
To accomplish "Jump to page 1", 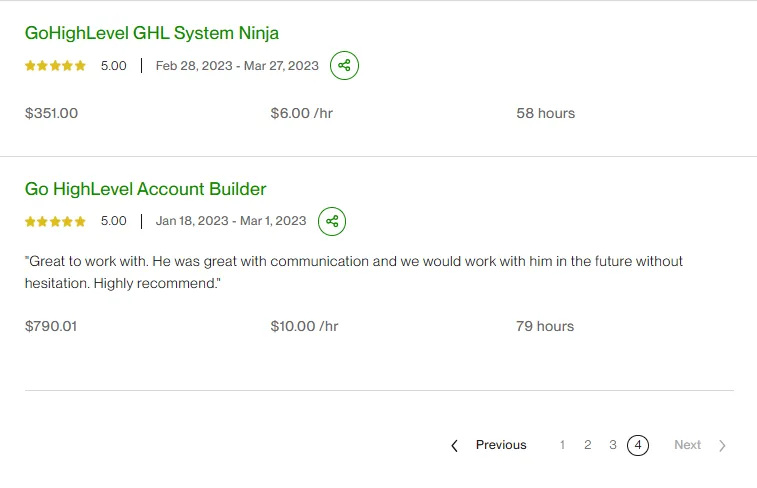I will pos(563,445).
